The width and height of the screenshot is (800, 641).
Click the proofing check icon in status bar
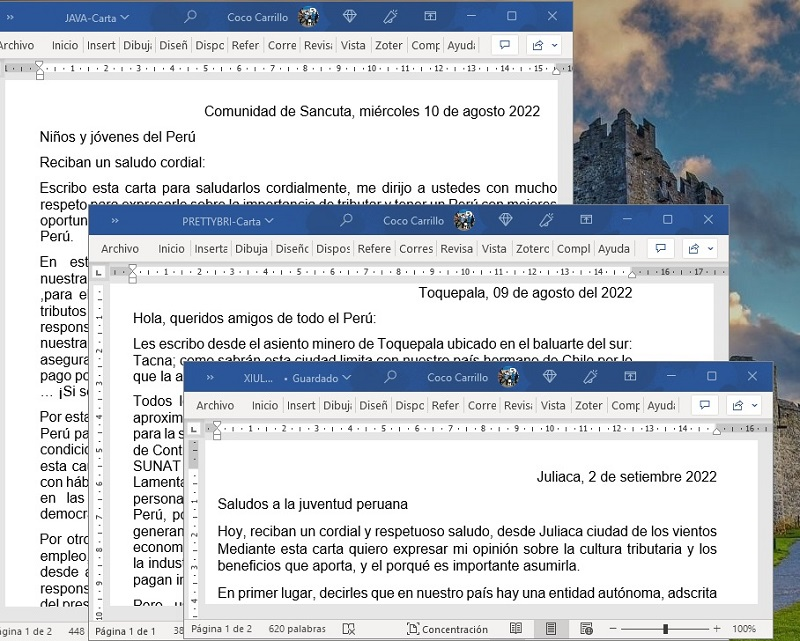349,629
